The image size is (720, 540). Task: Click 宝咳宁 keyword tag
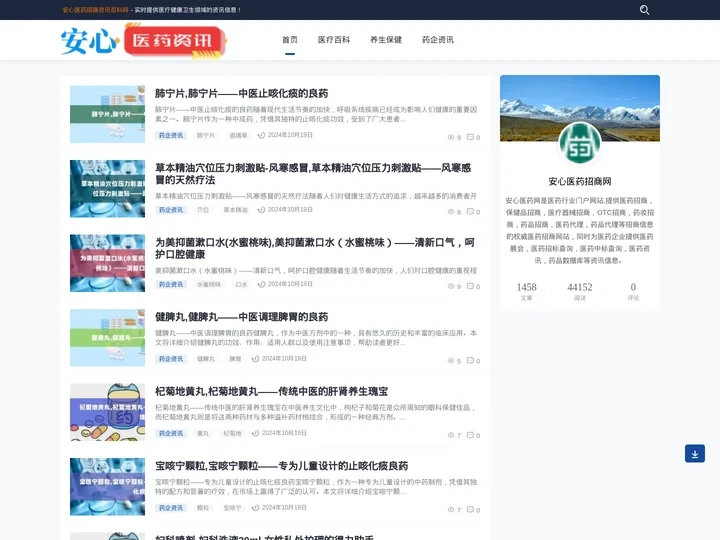[232, 508]
